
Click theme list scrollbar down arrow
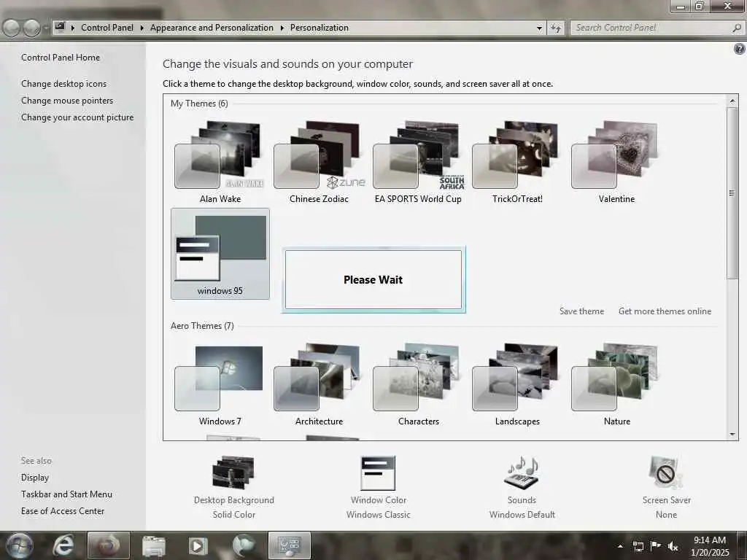pos(732,435)
